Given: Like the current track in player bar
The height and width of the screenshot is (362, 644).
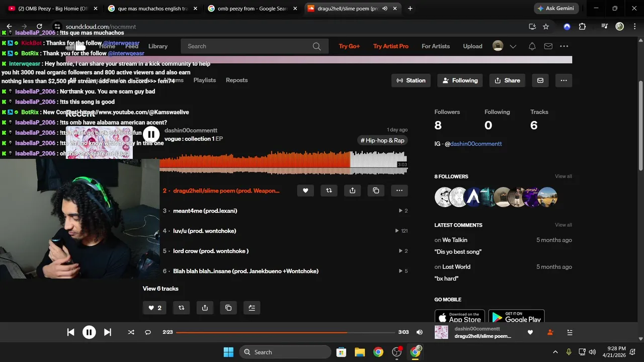Looking at the screenshot, I should (530, 332).
